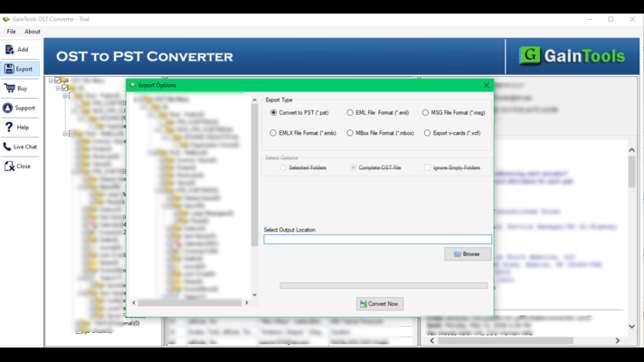Click down arrow of dialog tree scrollbar
644x362 pixels.
coord(255,295)
